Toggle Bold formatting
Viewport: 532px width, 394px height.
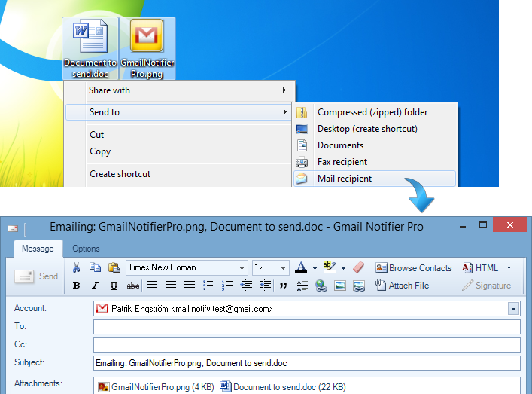(76, 286)
